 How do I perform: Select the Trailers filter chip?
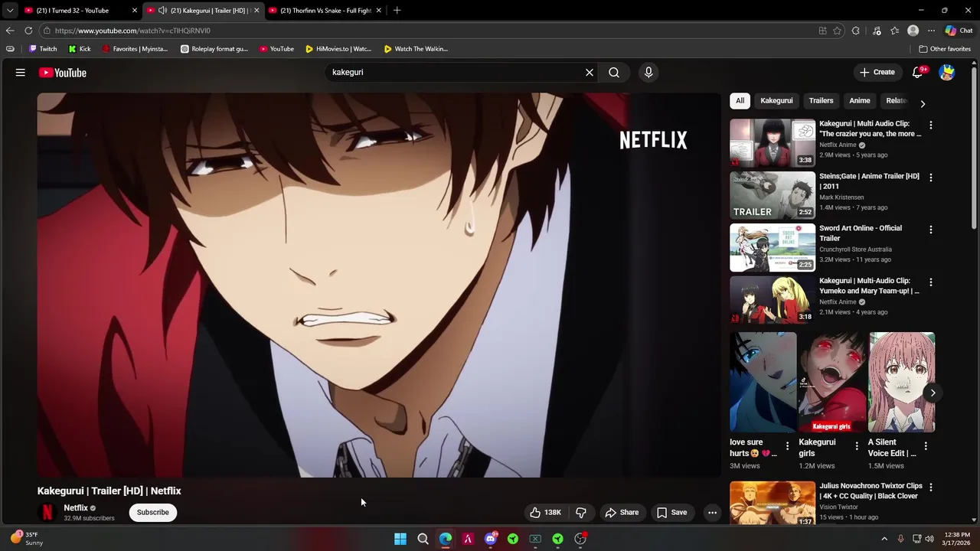click(x=821, y=100)
